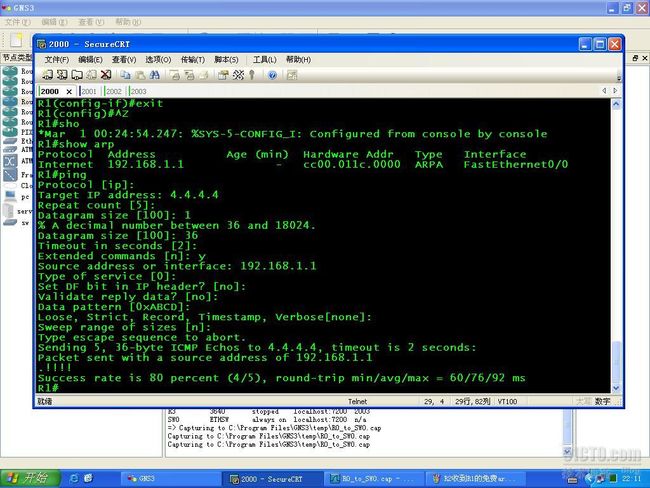Image resolution: width=650 pixels, height=488 pixels.
Task: Click the '29行,82列' status bar entry
Action: (472, 401)
